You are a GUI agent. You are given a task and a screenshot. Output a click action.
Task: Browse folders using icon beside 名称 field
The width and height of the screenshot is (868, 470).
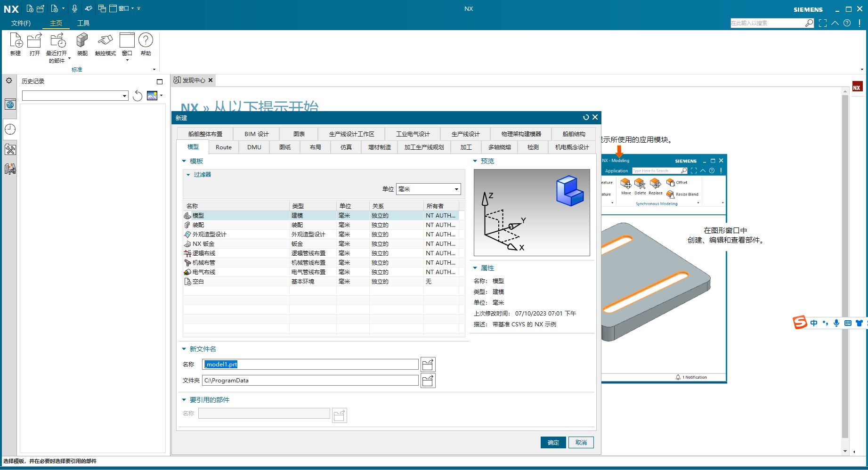point(428,364)
